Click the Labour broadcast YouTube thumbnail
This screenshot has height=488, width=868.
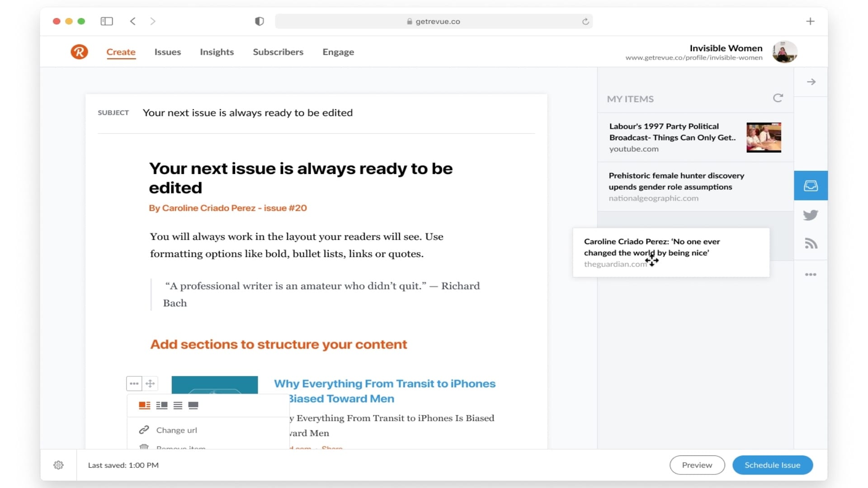pos(764,137)
